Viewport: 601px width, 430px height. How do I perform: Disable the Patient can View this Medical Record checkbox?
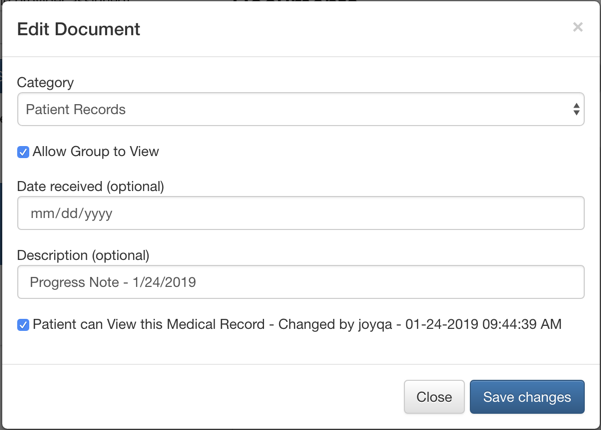[23, 325]
